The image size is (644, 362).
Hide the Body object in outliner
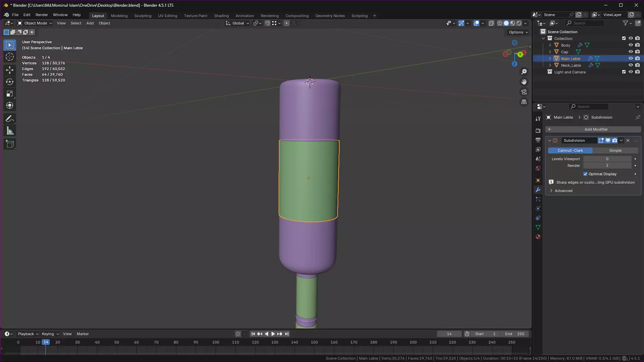631,45
